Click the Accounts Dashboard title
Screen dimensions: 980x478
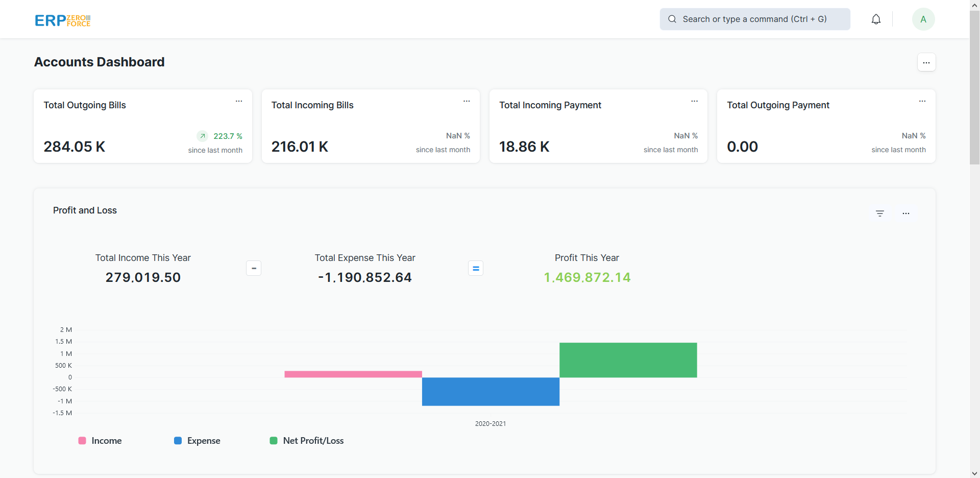coord(100,62)
